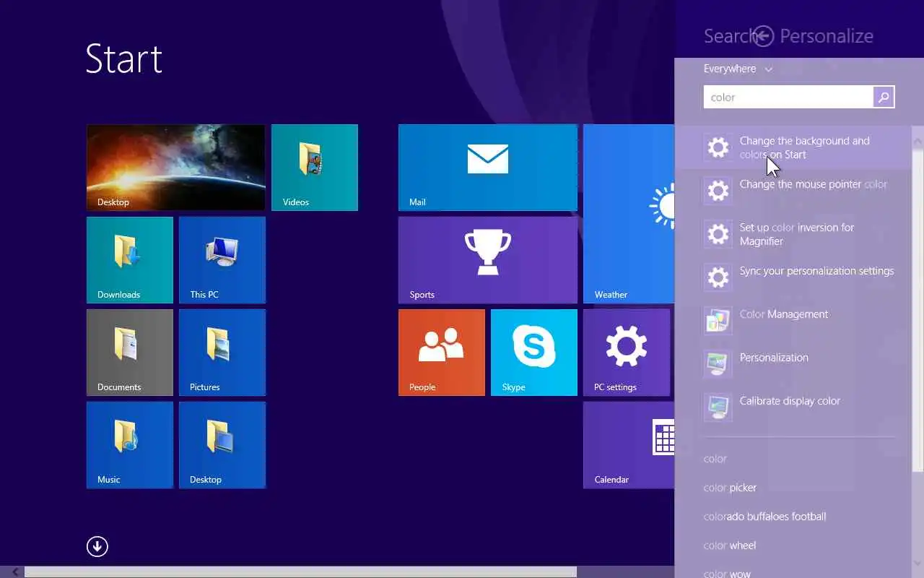
Task: Click the Personalization monitor icon
Action: [718, 364]
